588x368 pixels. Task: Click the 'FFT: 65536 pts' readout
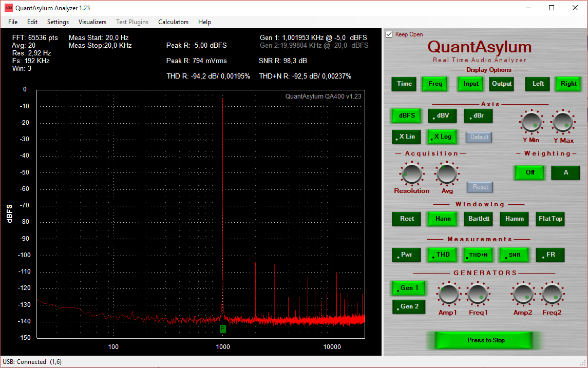(x=35, y=38)
